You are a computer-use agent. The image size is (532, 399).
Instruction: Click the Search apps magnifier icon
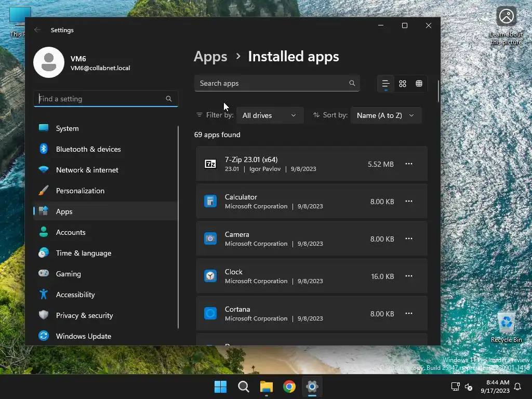[x=352, y=83]
